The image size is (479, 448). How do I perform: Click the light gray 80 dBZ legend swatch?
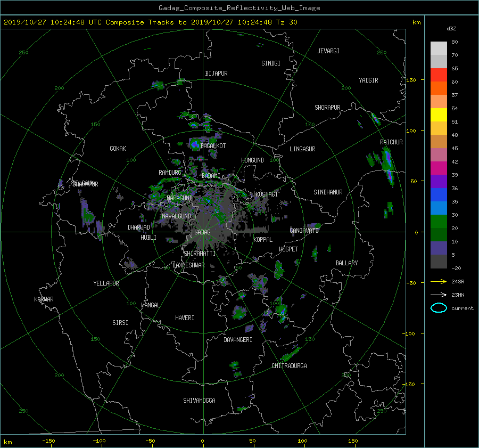pyautogui.click(x=439, y=48)
